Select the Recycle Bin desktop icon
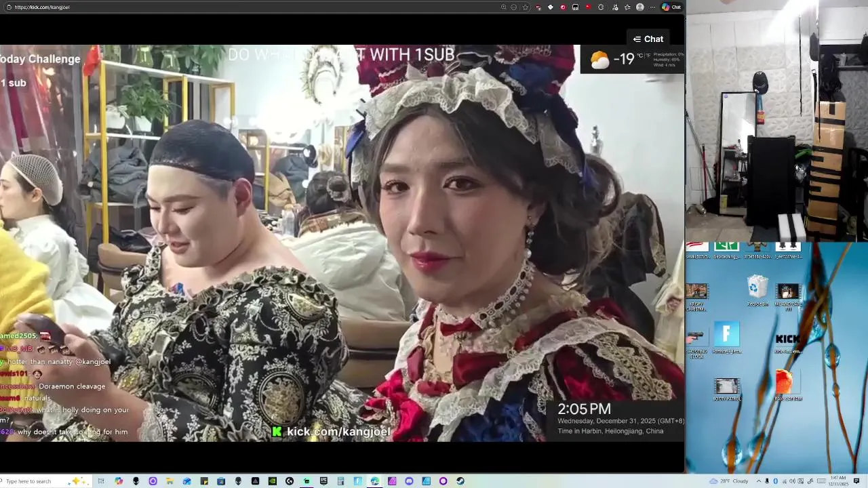 757,291
